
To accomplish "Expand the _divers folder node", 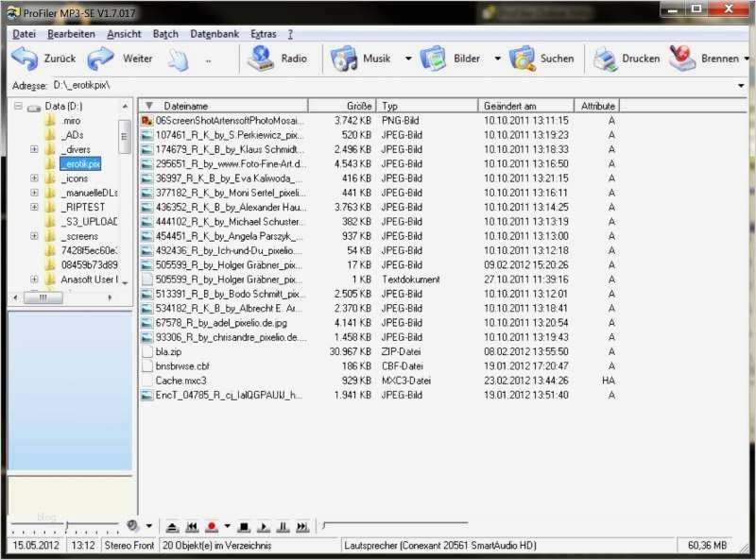I will tap(34, 149).
